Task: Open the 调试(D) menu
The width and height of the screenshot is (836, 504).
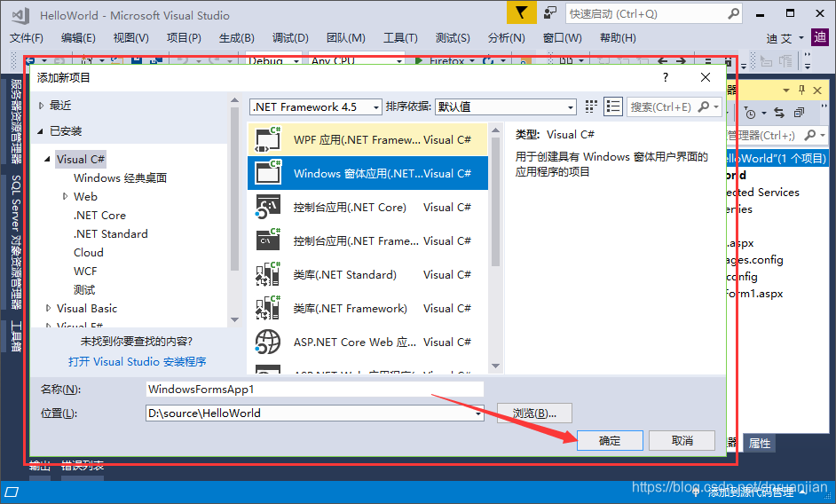Action: [x=290, y=38]
